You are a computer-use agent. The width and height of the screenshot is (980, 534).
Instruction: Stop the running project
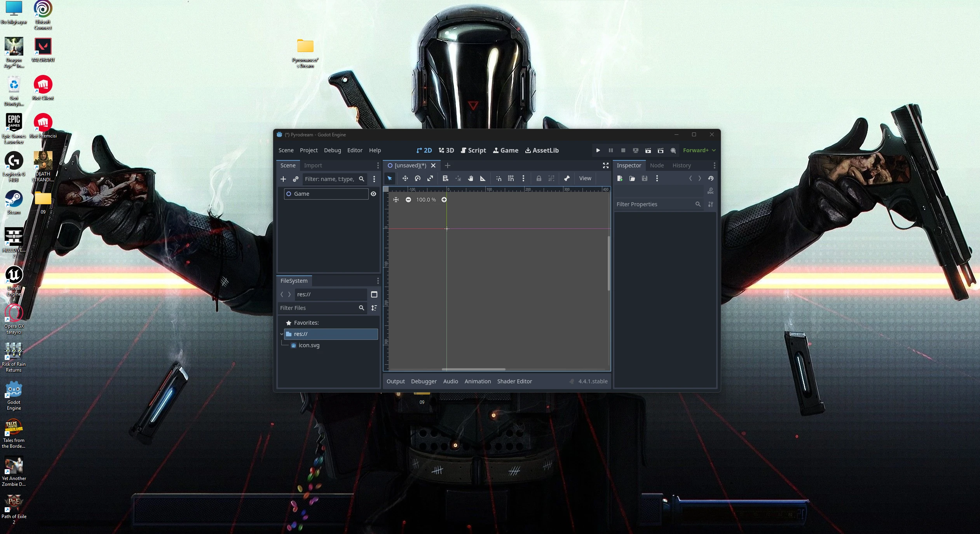coord(623,150)
